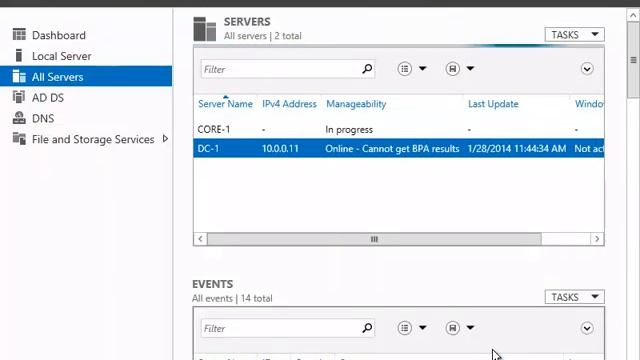Viewport: 640px width, 360px height.
Task: Expand Events criteria dropdown arrow
Action: pos(422,327)
